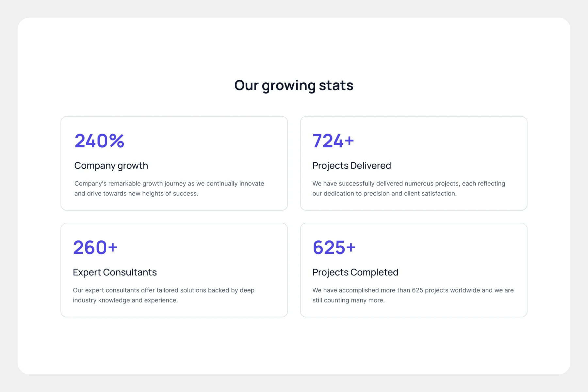Click 'still counting many more' text
Screen dimensions: 588x392
coord(348,300)
